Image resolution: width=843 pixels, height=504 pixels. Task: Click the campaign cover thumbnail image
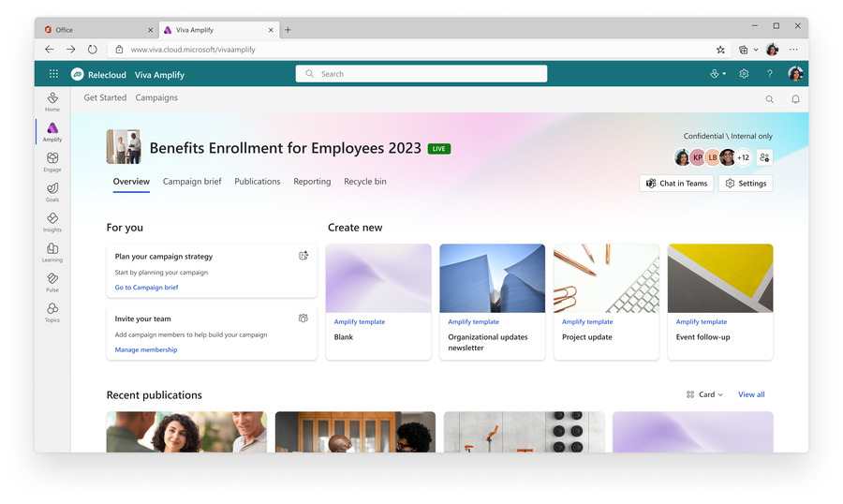124,146
